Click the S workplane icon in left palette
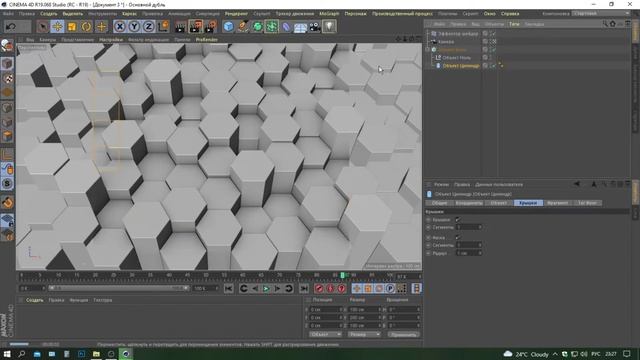Image resolution: width=640 pixels, height=360 pixels. [x=7, y=184]
